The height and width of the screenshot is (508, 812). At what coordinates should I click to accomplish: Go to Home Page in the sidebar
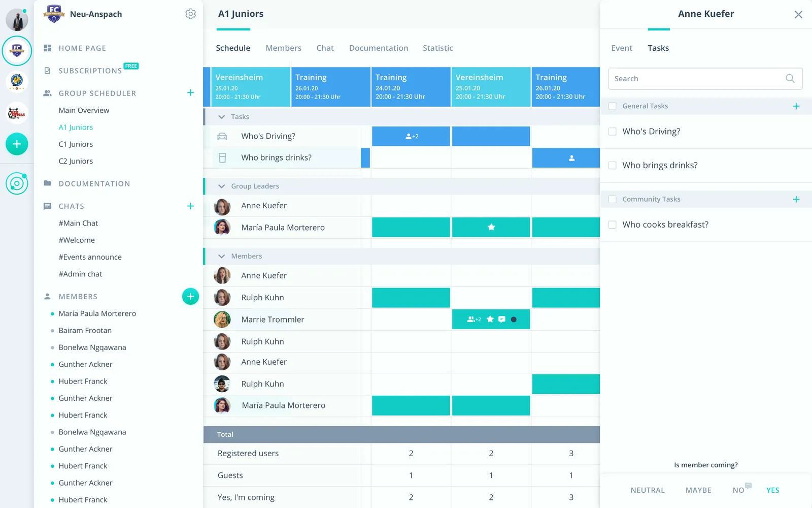[x=82, y=48]
